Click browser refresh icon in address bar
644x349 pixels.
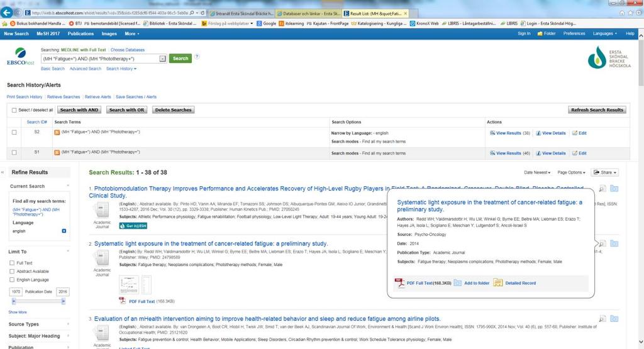[203, 13]
